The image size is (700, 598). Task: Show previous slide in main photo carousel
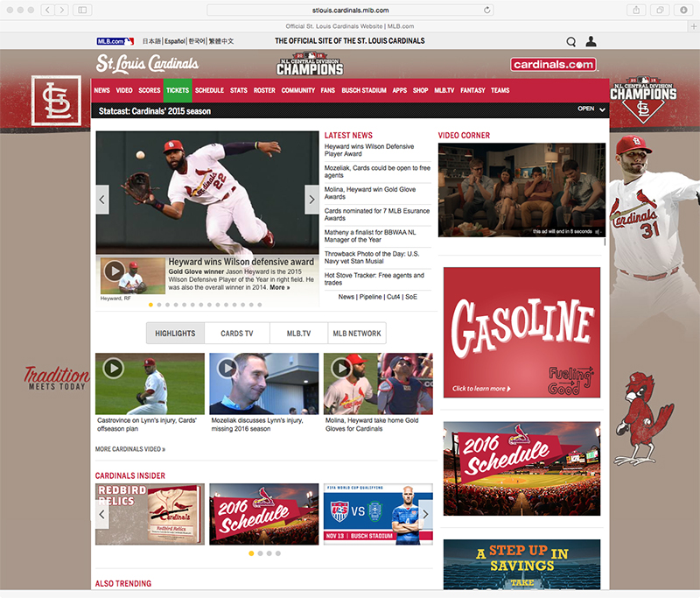(102, 200)
